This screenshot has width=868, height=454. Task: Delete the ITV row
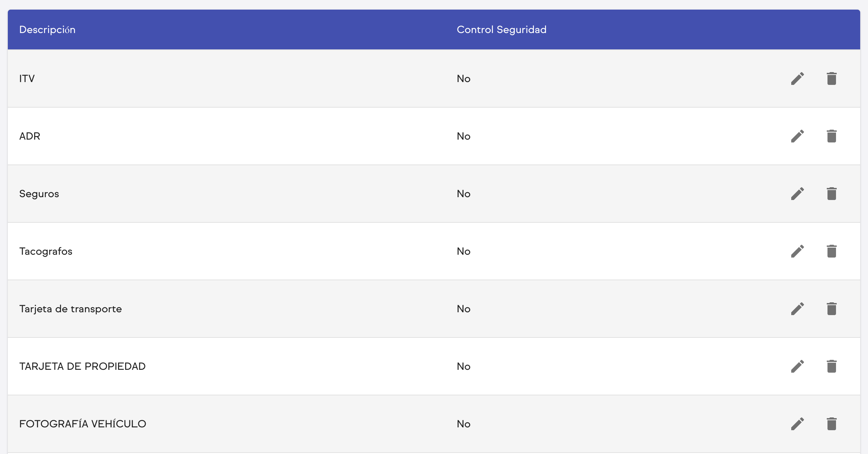click(831, 79)
